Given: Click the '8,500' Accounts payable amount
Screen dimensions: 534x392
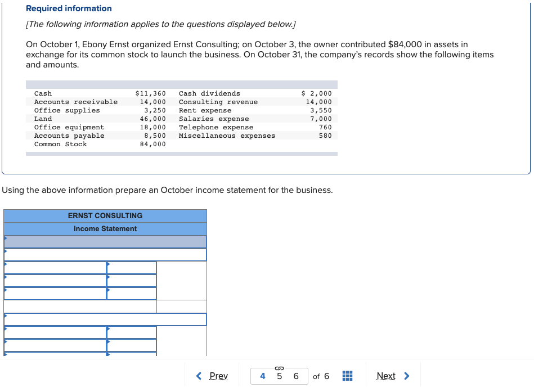Looking at the screenshot, I should tap(155, 136).
